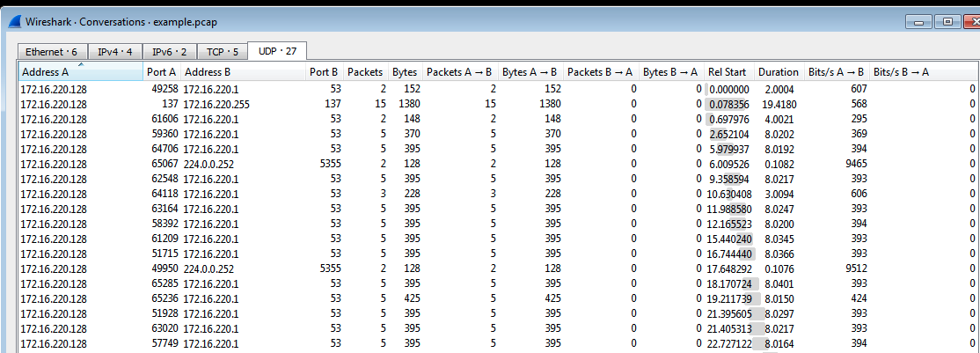Open the IPv4 conversations tab
The height and width of the screenshot is (353, 980).
(114, 52)
